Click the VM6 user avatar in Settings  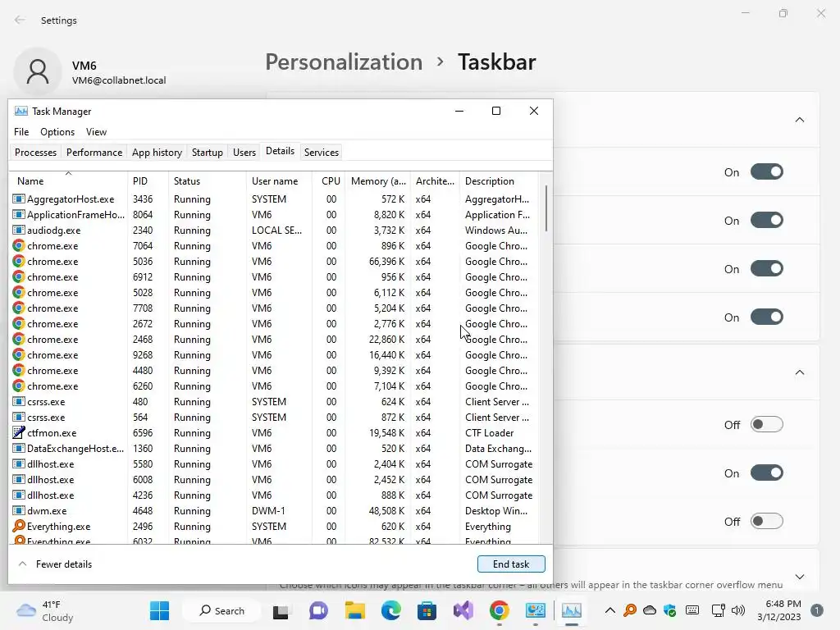(x=38, y=72)
